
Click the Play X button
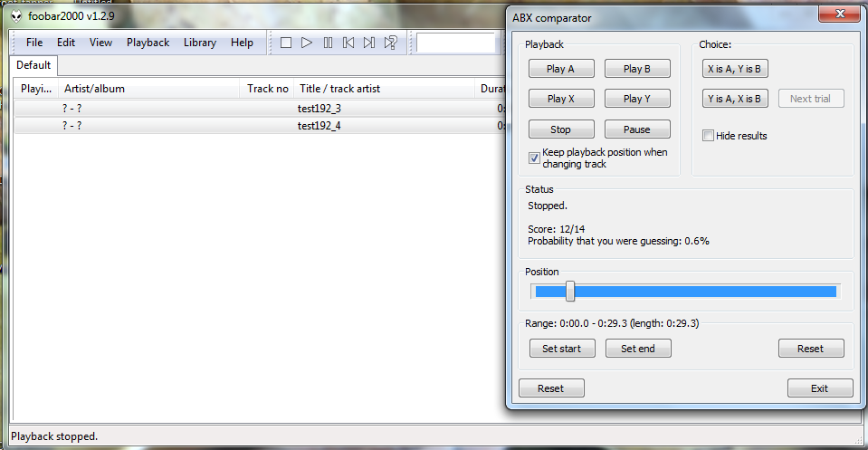pyautogui.click(x=561, y=99)
